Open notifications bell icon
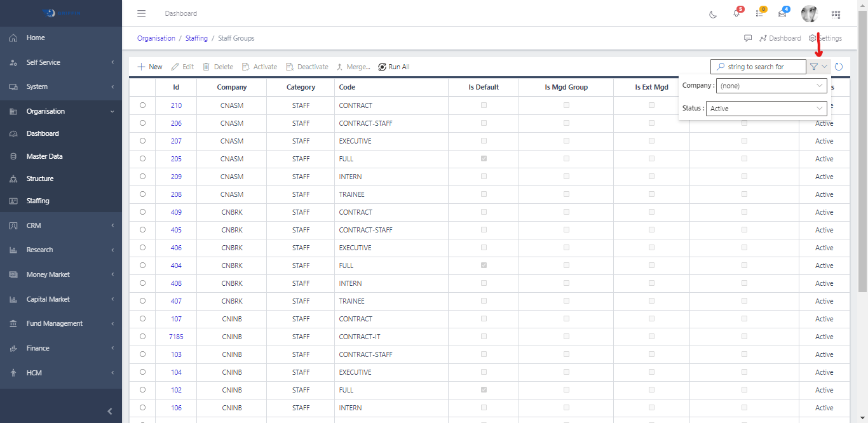This screenshot has height=423, width=868. (736, 14)
